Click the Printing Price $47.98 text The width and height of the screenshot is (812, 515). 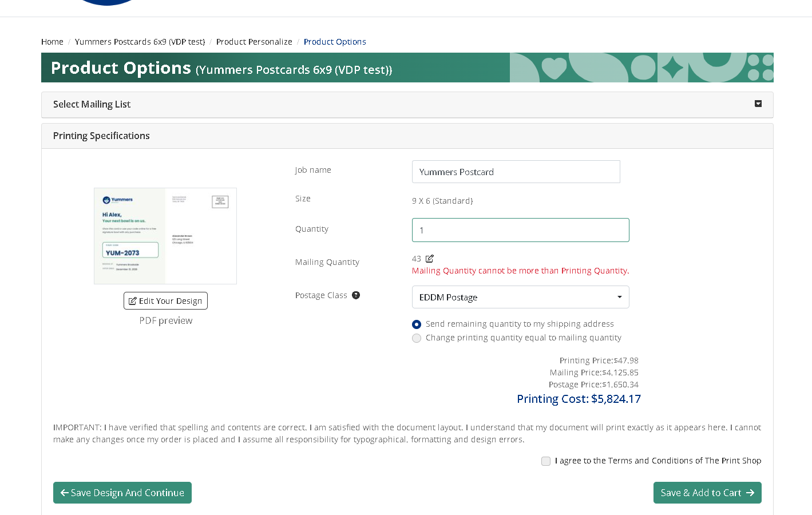599,360
